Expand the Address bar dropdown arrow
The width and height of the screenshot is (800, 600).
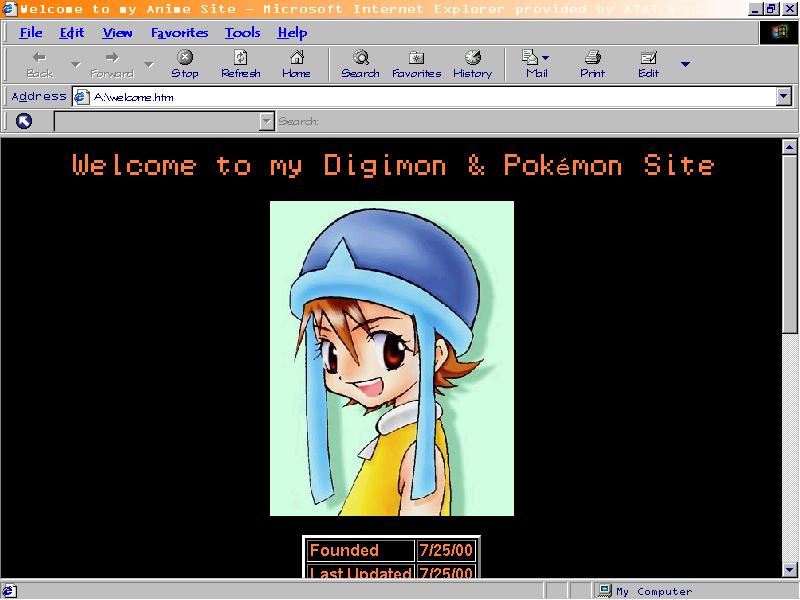tap(783, 97)
